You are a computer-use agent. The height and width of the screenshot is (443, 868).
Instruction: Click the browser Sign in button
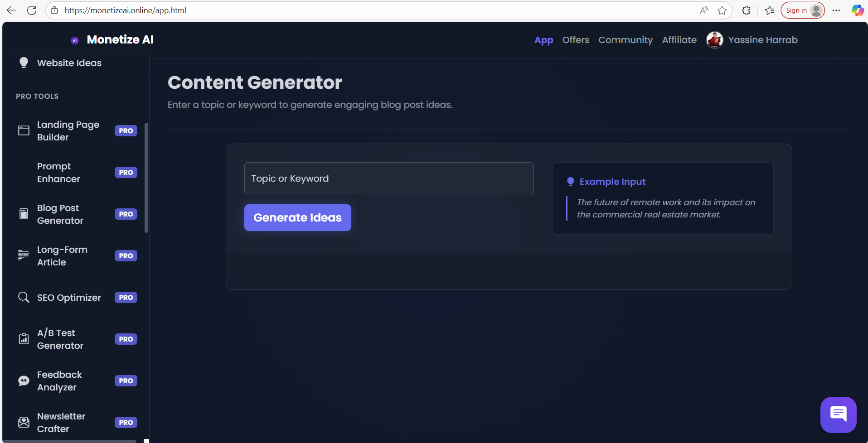[x=802, y=10]
